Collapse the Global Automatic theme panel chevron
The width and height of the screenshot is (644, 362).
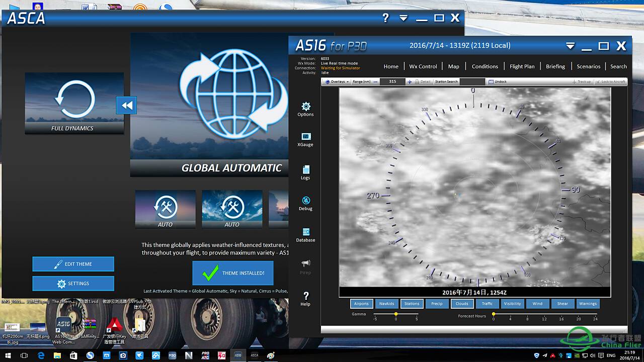126,105
